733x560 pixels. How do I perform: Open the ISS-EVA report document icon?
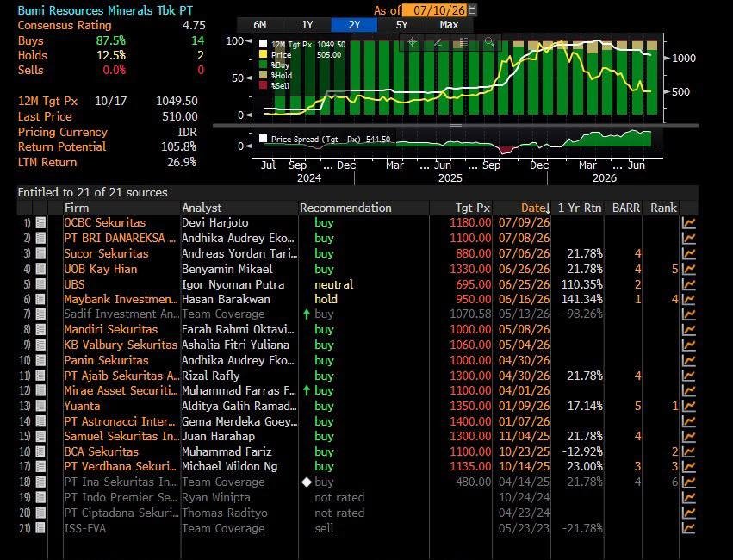tap(40, 528)
